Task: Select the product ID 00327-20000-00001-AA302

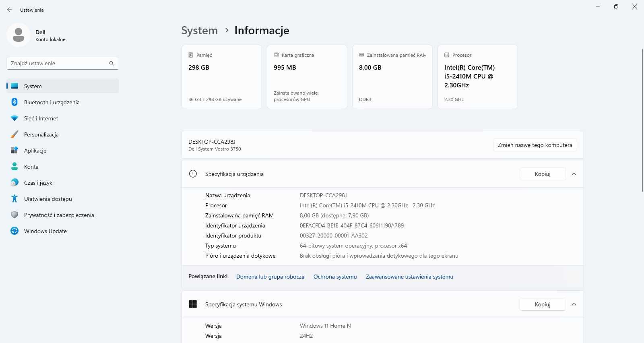Action: 334,236
